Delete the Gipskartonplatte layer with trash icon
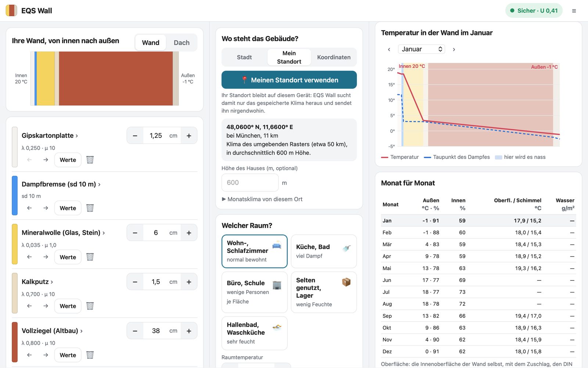 pos(90,160)
